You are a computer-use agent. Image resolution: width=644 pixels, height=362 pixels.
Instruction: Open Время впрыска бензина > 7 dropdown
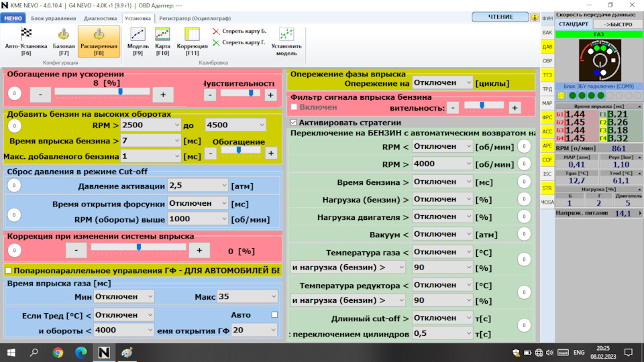tap(151, 140)
